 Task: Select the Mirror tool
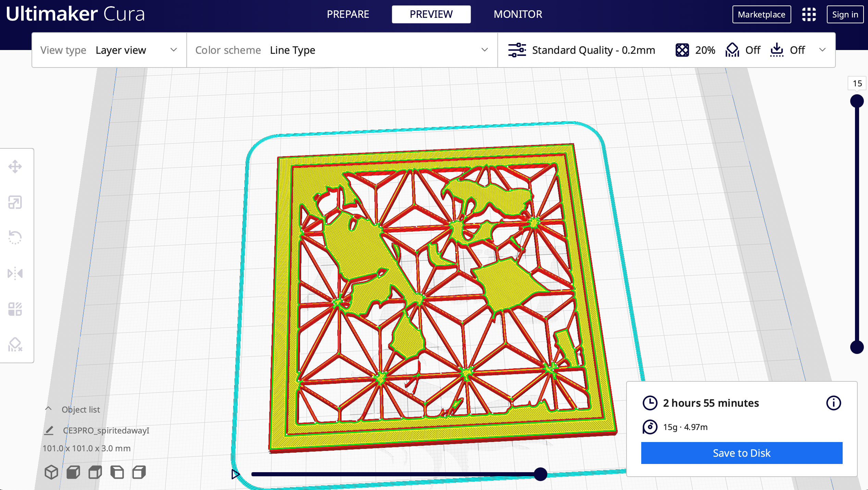pyautogui.click(x=15, y=273)
